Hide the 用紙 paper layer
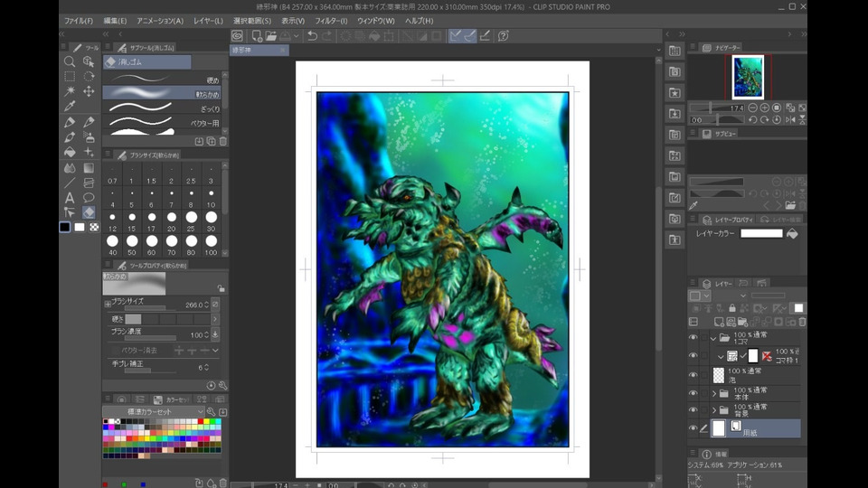868x488 pixels. [x=693, y=427]
